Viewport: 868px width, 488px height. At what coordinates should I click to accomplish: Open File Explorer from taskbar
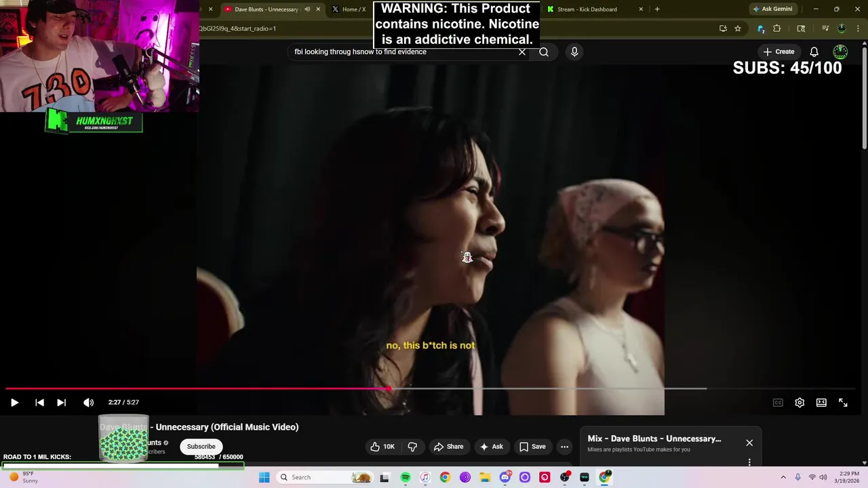[x=485, y=477]
